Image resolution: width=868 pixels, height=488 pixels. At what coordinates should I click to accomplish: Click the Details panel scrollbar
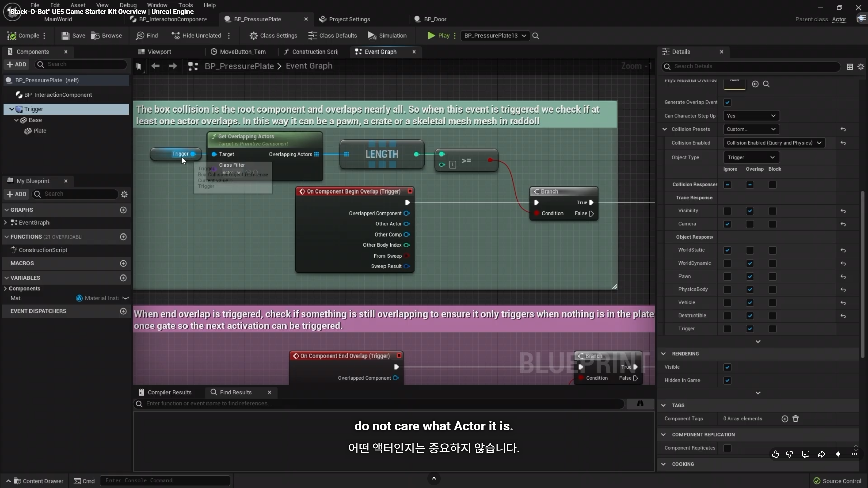tap(863, 274)
